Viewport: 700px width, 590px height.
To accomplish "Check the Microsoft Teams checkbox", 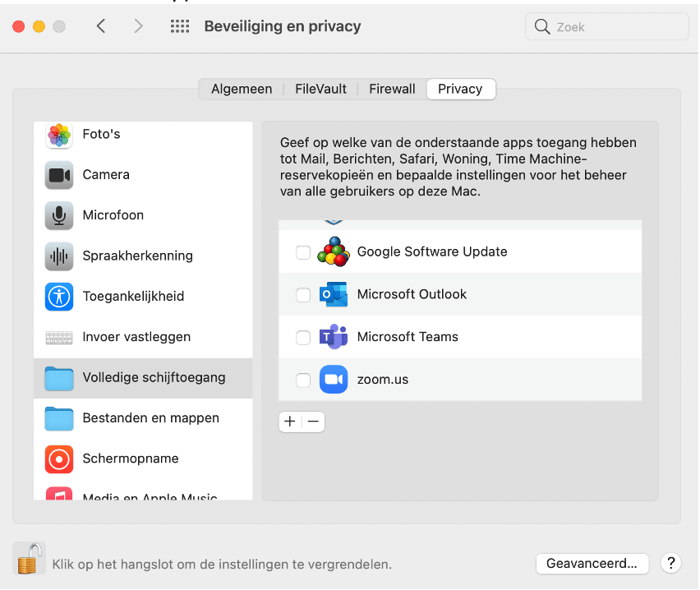I will 303,337.
